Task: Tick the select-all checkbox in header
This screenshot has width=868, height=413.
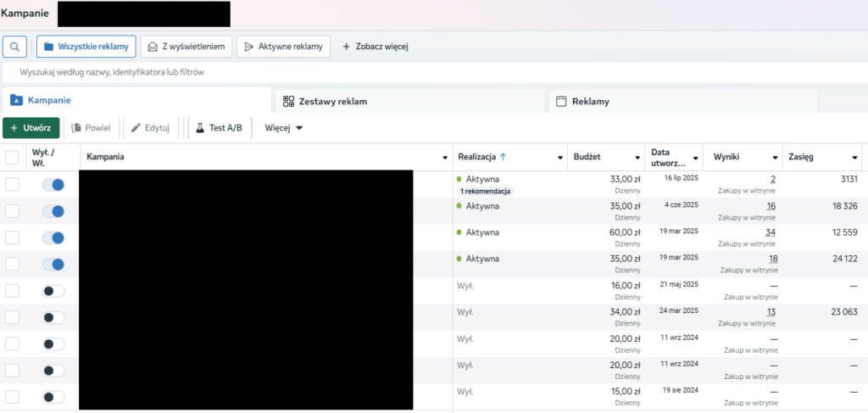Action: 12,158
